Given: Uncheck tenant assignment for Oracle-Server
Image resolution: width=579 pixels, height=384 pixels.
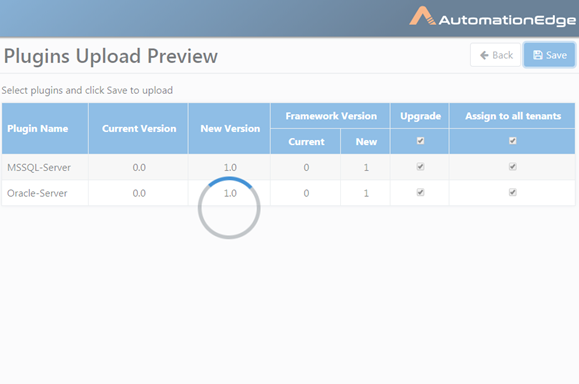Looking at the screenshot, I should [x=513, y=192].
